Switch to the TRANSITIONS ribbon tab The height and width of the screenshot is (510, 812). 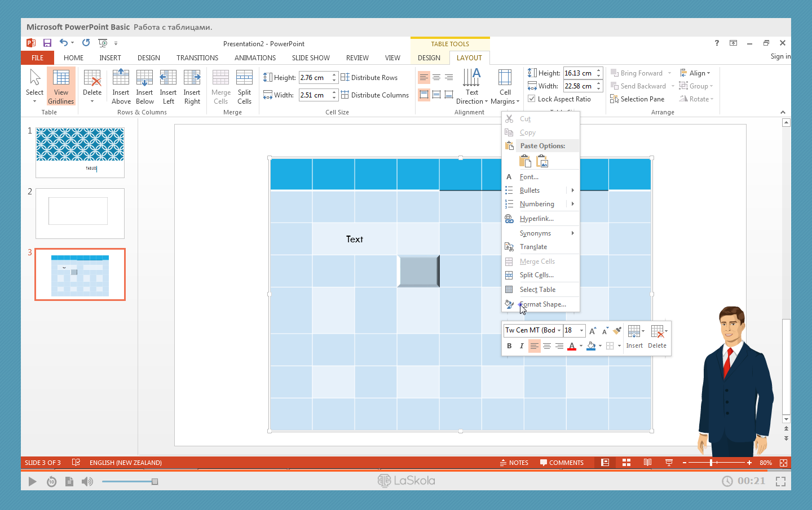pos(197,58)
